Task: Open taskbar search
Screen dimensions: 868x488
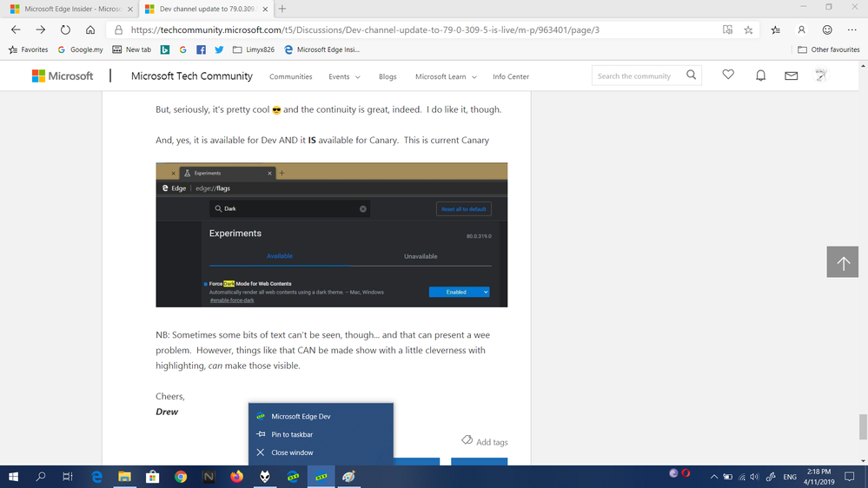Action: click(41, 477)
